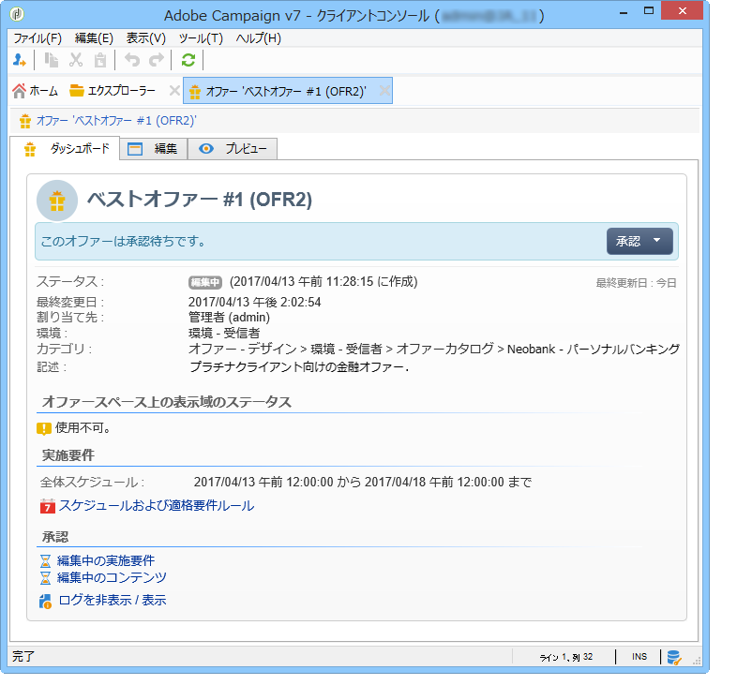
Task: Switch to the プレビュー tab
Action: point(233,149)
